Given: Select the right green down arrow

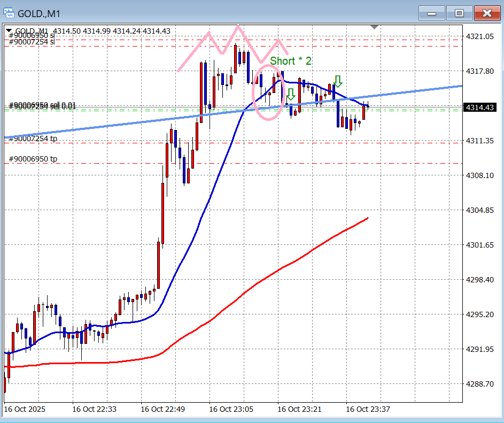Looking at the screenshot, I should point(337,81).
